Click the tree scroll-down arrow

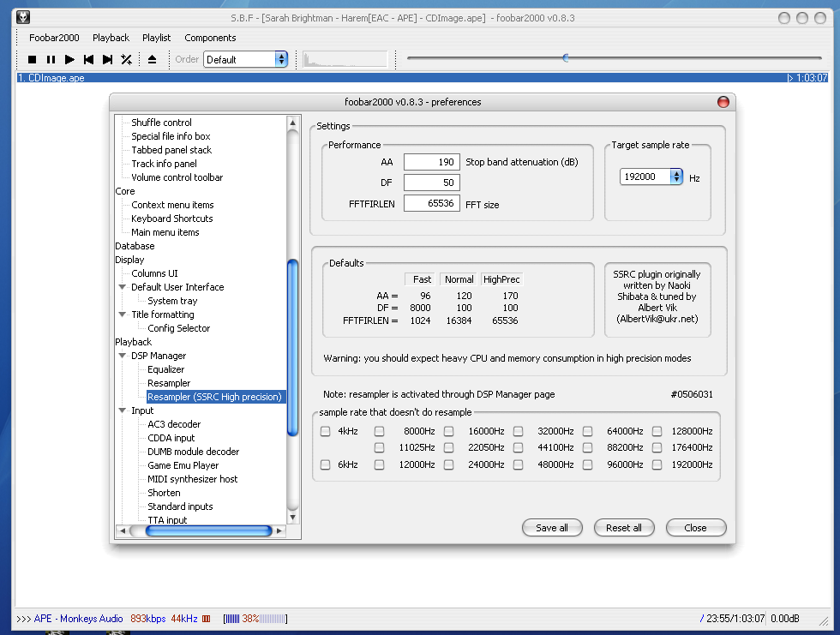point(292,518)
